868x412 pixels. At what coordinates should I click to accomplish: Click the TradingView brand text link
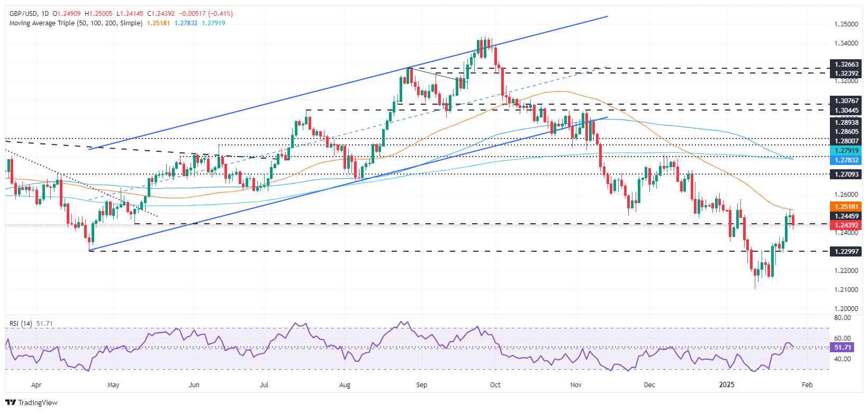38,402
